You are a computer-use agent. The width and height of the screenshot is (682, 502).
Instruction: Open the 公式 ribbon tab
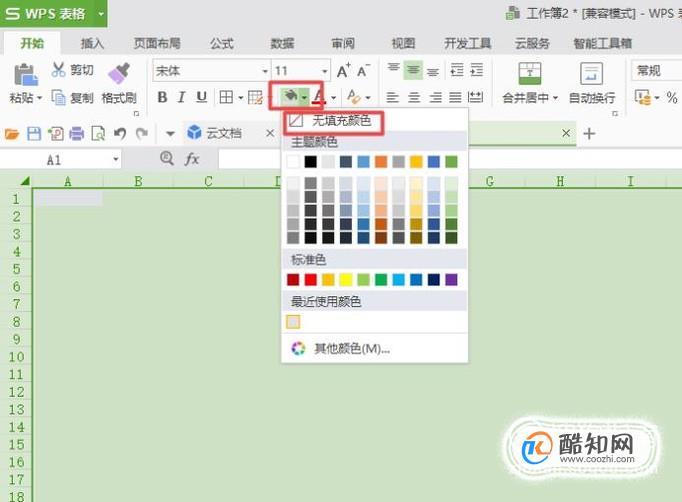click(x=222, y=44)
